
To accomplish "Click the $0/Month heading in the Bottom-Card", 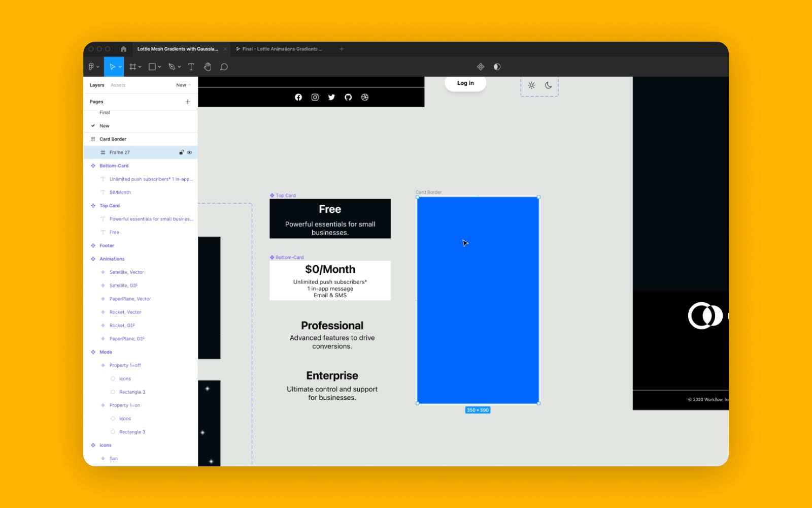I will 330,269.
